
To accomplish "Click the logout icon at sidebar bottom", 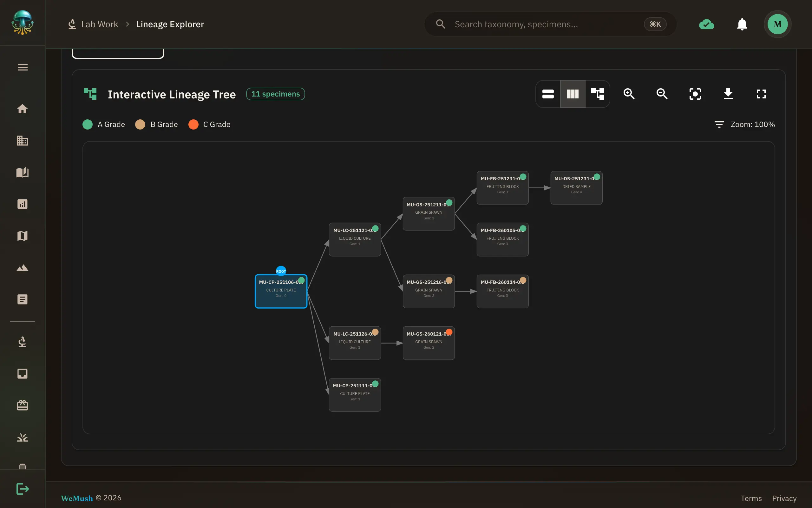I will (23, 489).
